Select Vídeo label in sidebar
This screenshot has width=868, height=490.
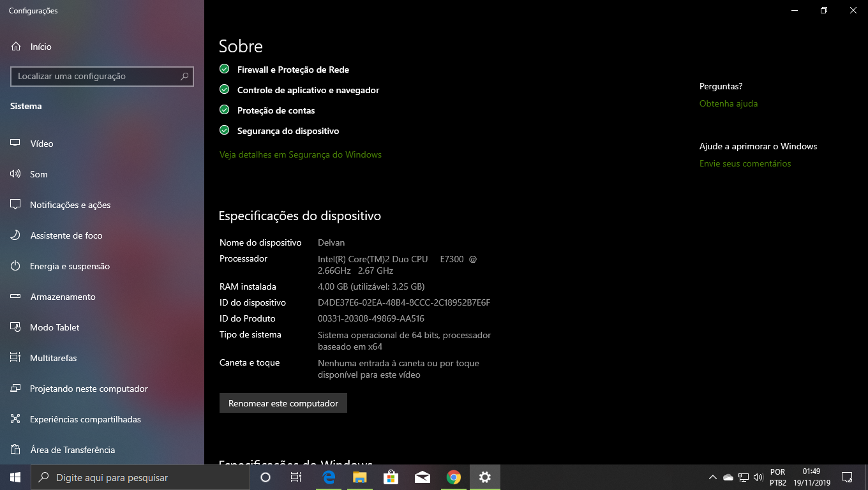(41, 144)
